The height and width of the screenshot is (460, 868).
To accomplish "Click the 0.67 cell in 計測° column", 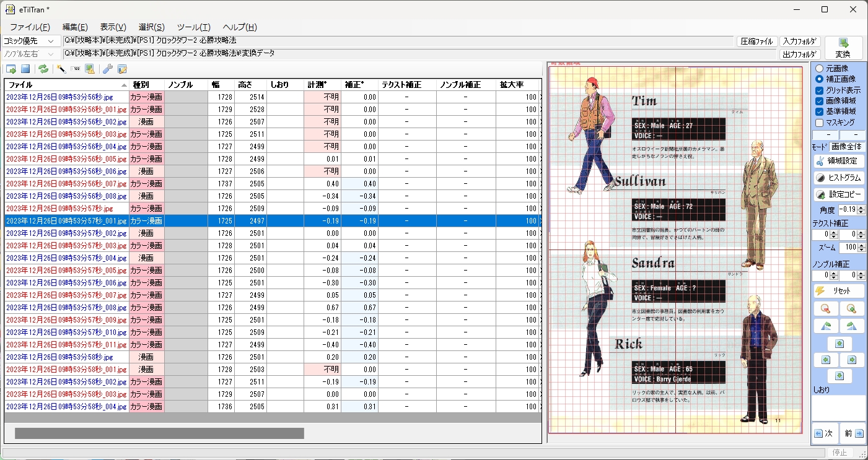I will coord(322,308).
